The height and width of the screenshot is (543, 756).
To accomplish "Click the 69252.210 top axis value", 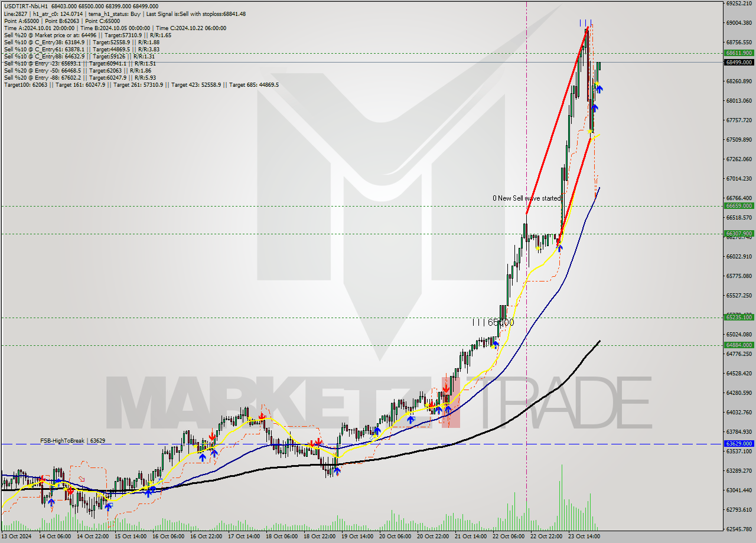I will [x=739, y=4].
